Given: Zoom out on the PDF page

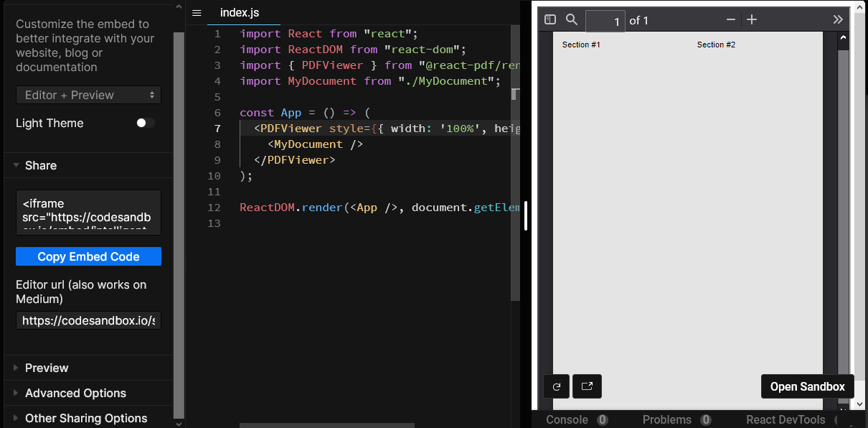Looking at the screenshot, I should [x=730, y=19].
